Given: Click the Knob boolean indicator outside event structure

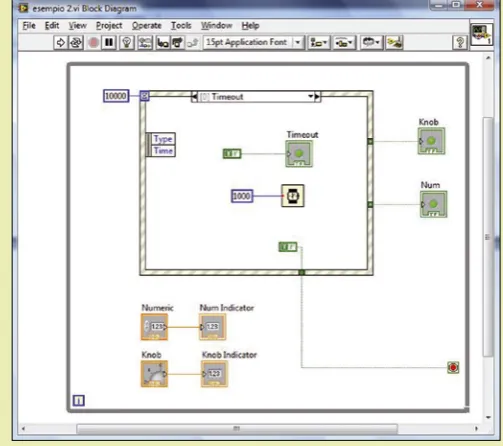Looking at the screenshot, I should [431, 141].
